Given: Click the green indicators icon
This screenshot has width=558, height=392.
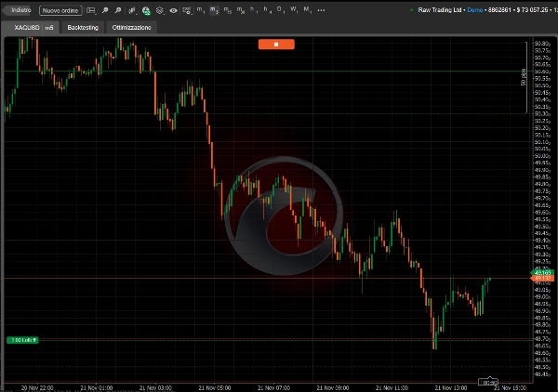Looking at the screenshot, I should coord(146,10).
